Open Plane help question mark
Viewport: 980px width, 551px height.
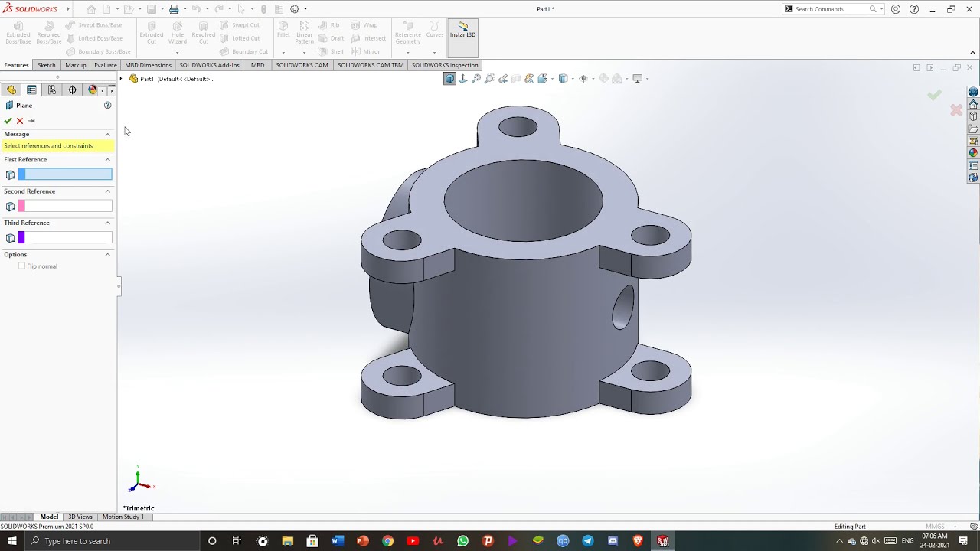tap(107, 106)
